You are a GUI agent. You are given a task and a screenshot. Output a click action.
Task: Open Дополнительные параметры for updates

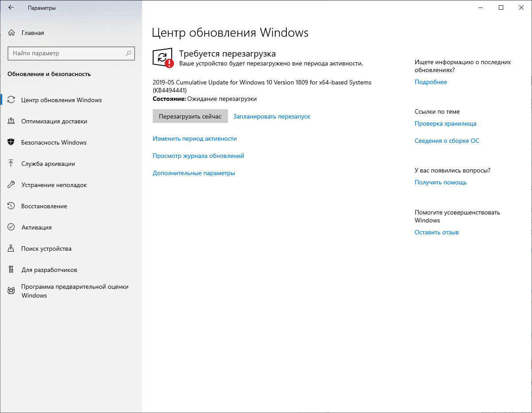click(193, 173)
